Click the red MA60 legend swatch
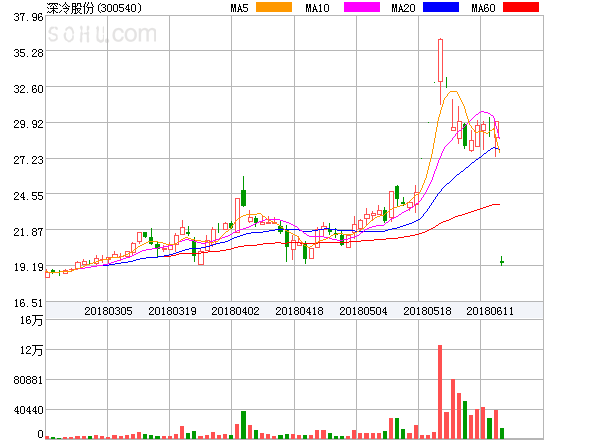The height and width of the screenshot is (440, 600). coord(521,7)
